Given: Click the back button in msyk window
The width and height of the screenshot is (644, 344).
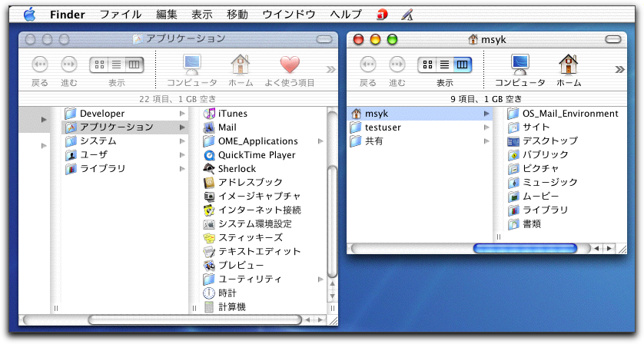Looking at the screenshot, I should [368, 65].
